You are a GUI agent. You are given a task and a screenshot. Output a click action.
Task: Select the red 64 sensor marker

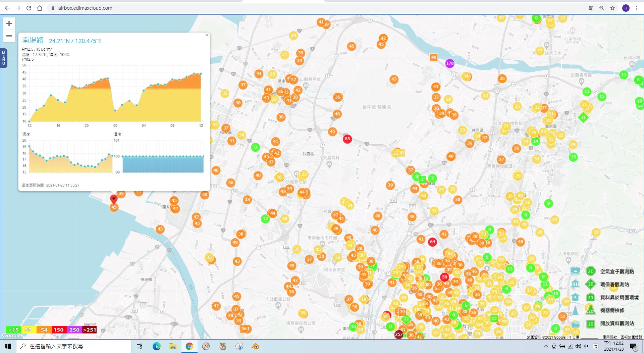tap(432, 242)
